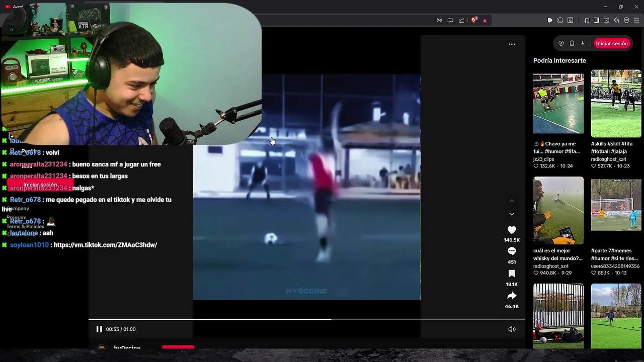Click the download desktop app icon

[583, 43]
